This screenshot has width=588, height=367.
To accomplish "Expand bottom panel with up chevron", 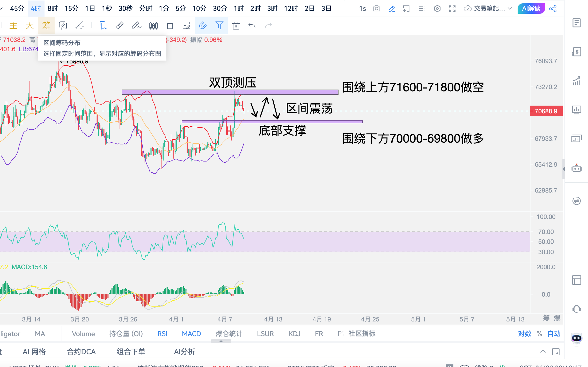I will click(543, 351).
